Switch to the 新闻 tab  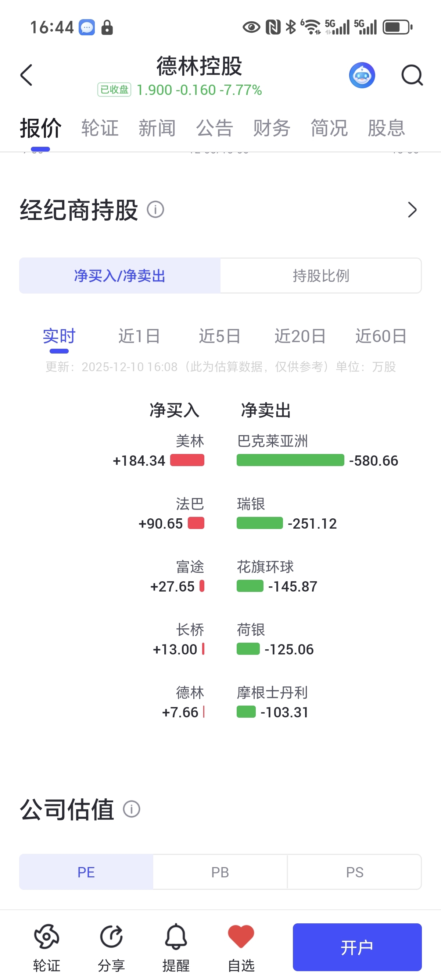[x=157, y=128]
